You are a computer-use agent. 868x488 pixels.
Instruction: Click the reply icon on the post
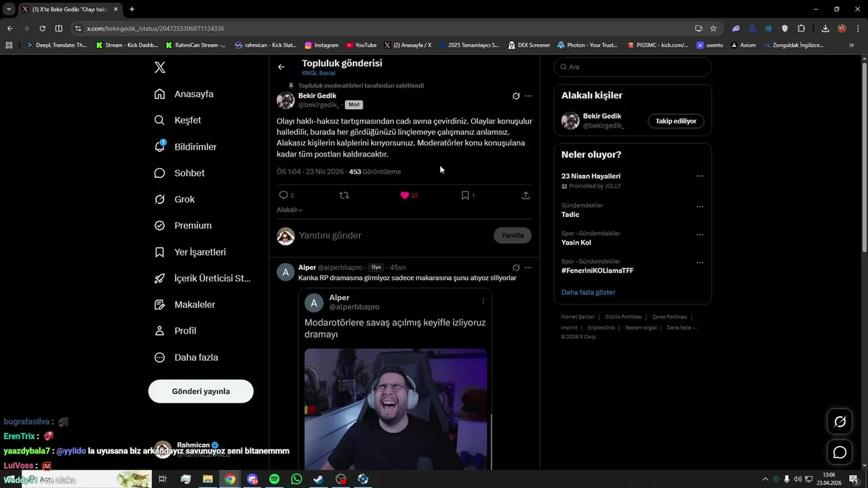[283, 195]
